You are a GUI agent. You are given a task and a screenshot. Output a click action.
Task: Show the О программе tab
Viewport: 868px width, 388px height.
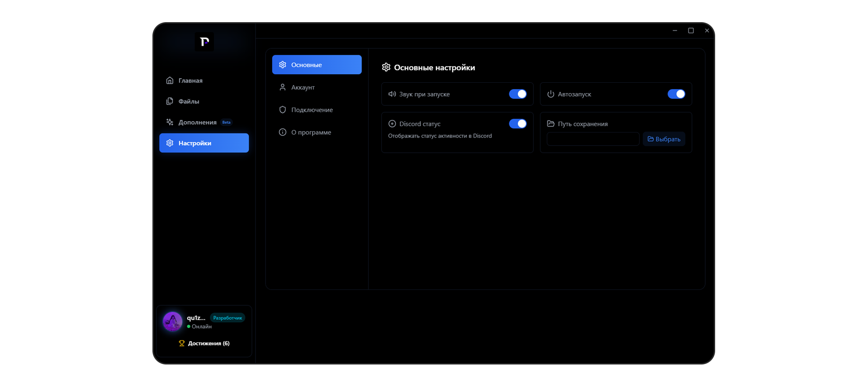click(x=317, y=132)
